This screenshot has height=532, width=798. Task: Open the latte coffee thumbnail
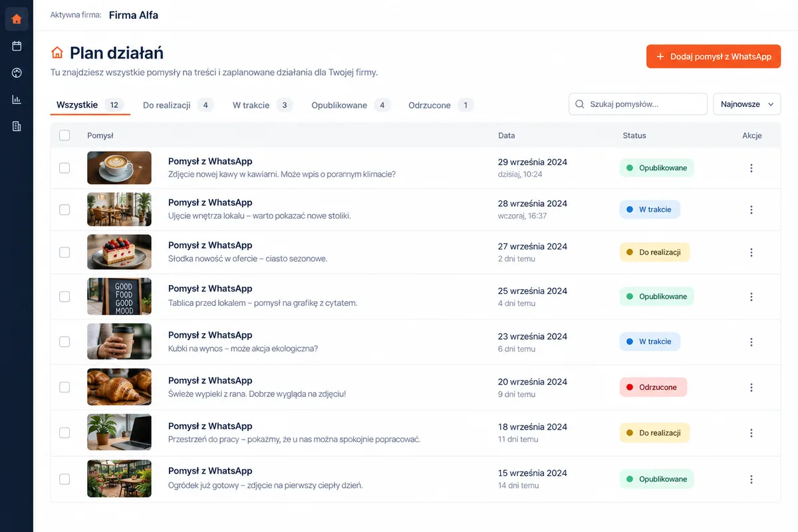[x=119, y=168]
